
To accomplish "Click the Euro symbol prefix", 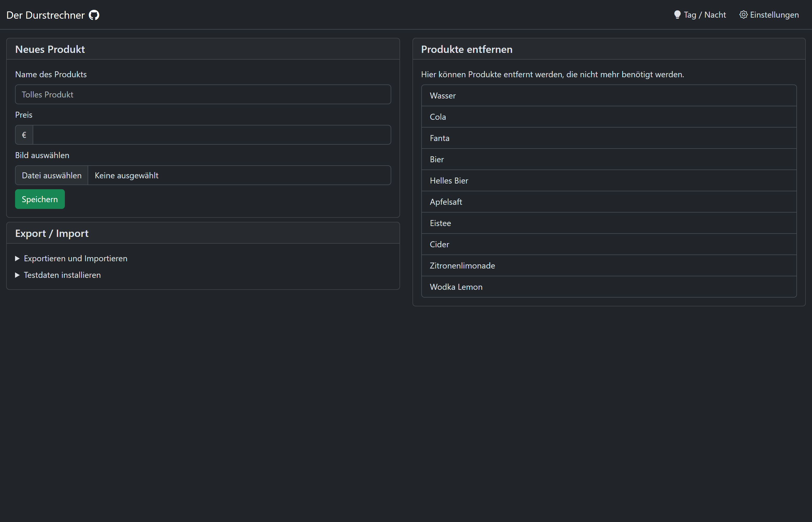I will click(x=24, y=135).
